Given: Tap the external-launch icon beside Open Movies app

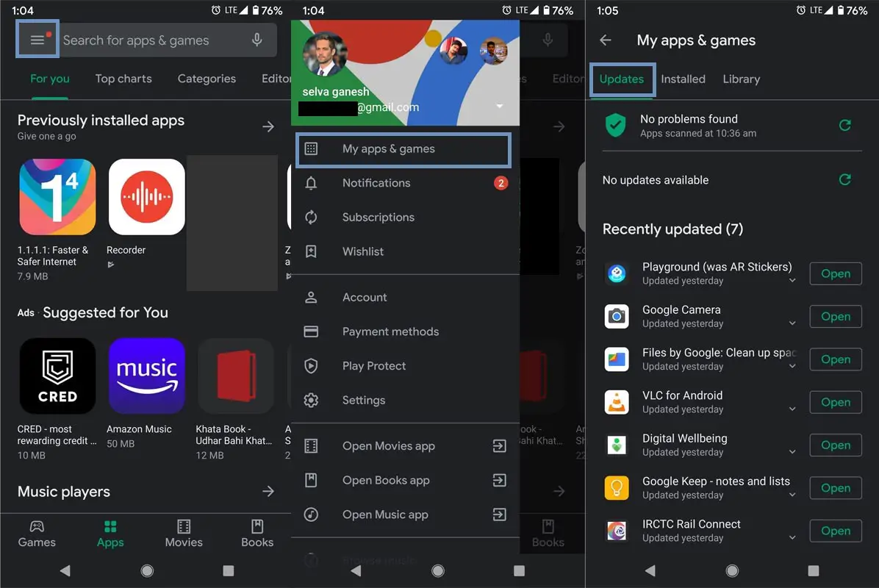Looking at the screenshot, I should point(500,445).
